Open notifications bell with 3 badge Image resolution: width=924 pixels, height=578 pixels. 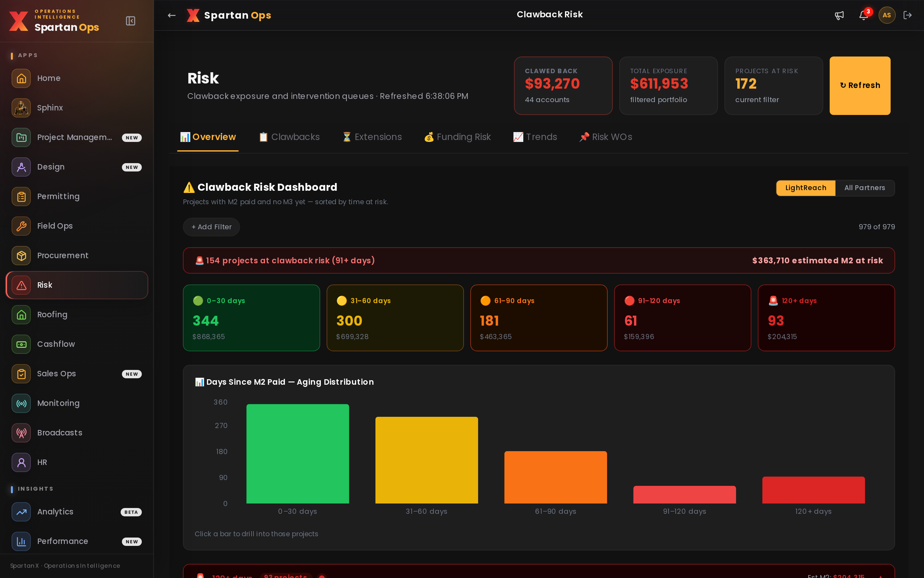coord(864,15)
